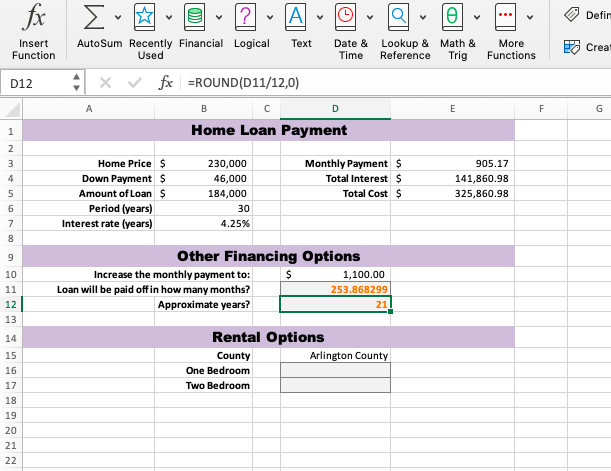
Task: Select the approximate years cell showing 21
Action: 336,304
